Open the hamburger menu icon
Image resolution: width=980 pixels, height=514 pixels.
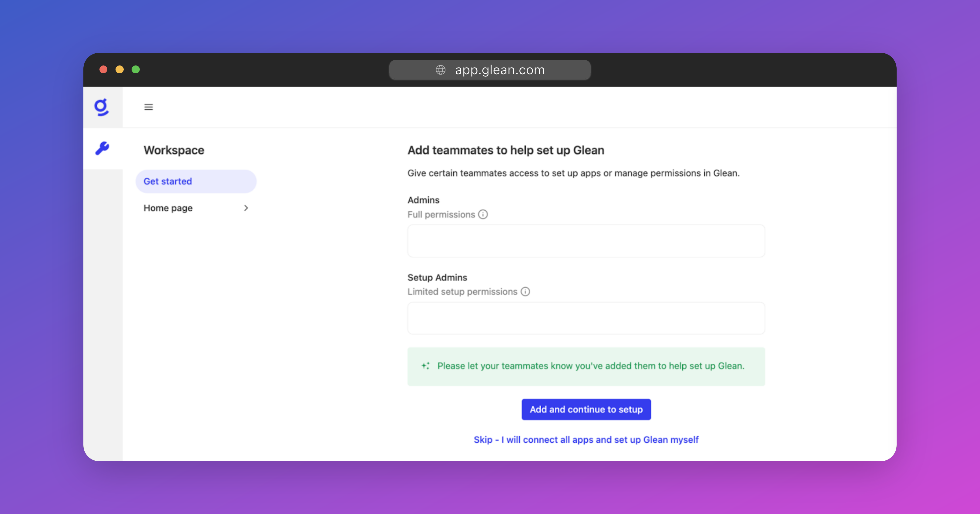[148, 107]
